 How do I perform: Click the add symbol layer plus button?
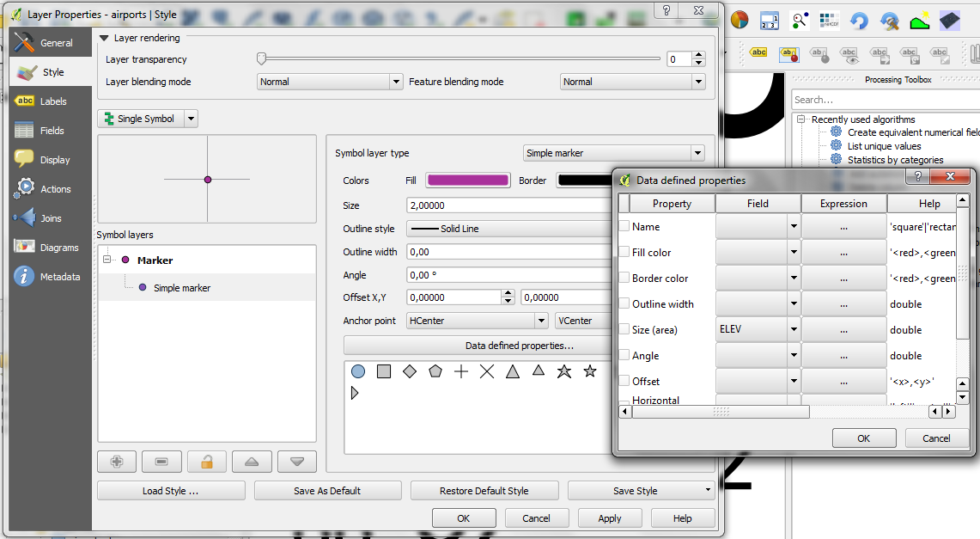pos(117,462)
